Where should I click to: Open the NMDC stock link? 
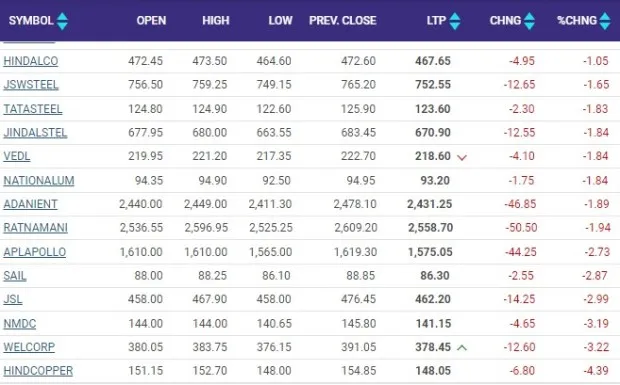(x=20, y=324)
